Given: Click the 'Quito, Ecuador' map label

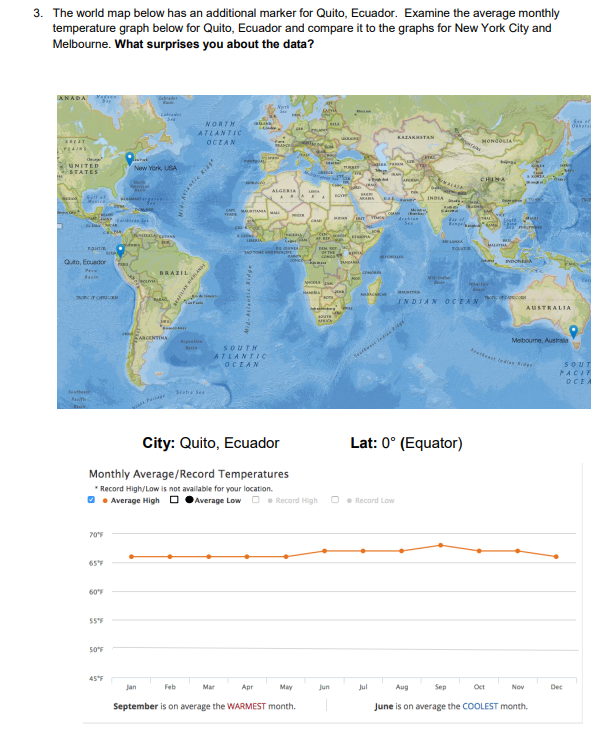Looking at the screenshot, I should point(85,262).
